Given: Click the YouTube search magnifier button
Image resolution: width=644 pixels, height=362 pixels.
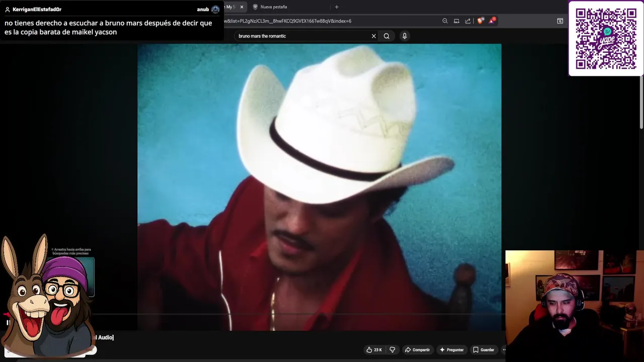Looking at the screenshot, I should coord(386,36).
